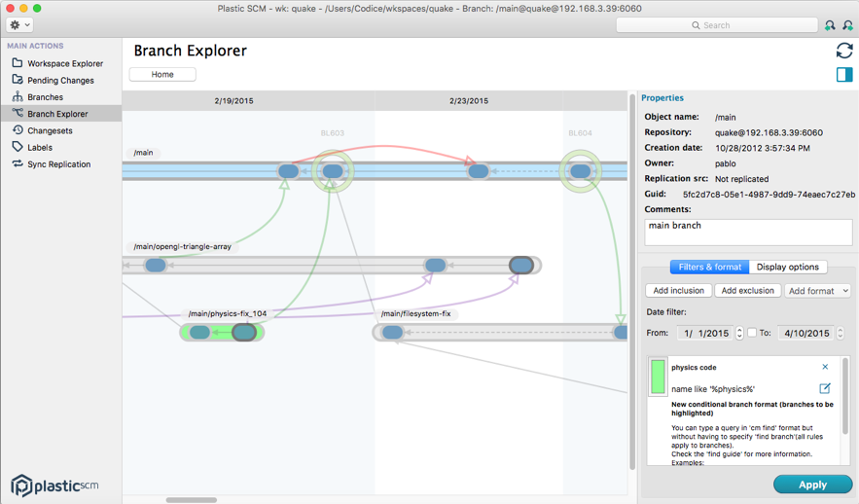
Task: Click the Pending Changes icon
Action: point(18,80)
